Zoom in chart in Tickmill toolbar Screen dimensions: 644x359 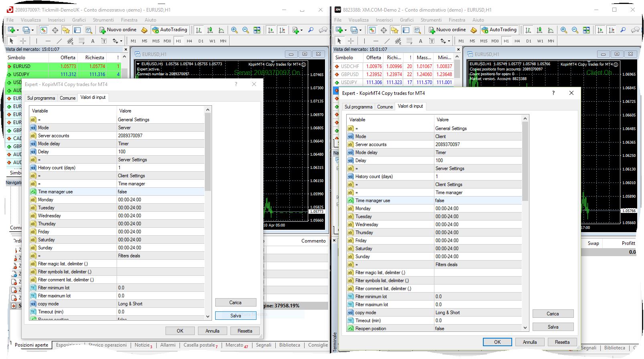(x=234, y=30)
